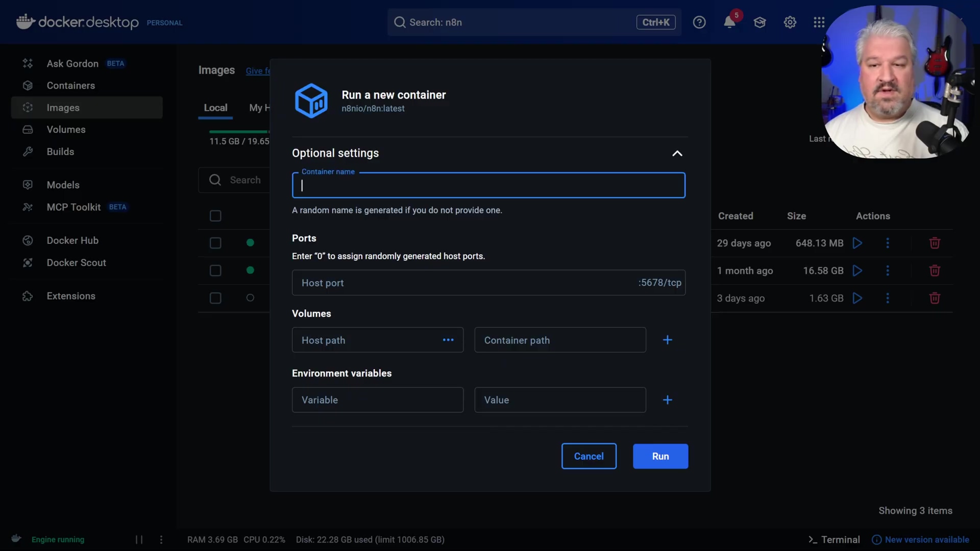Delete the 648.13 MB image with trash icon
Viewport: 980px width, 551px height.
point(935,243)
